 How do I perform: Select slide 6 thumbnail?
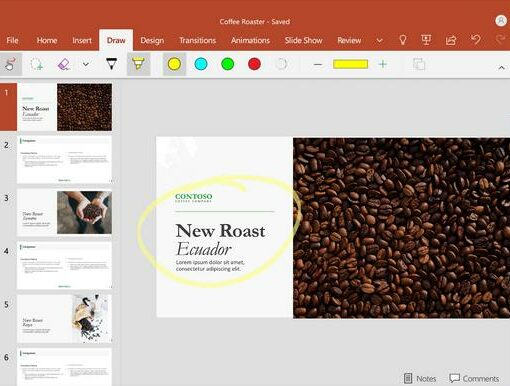(64, 367)
